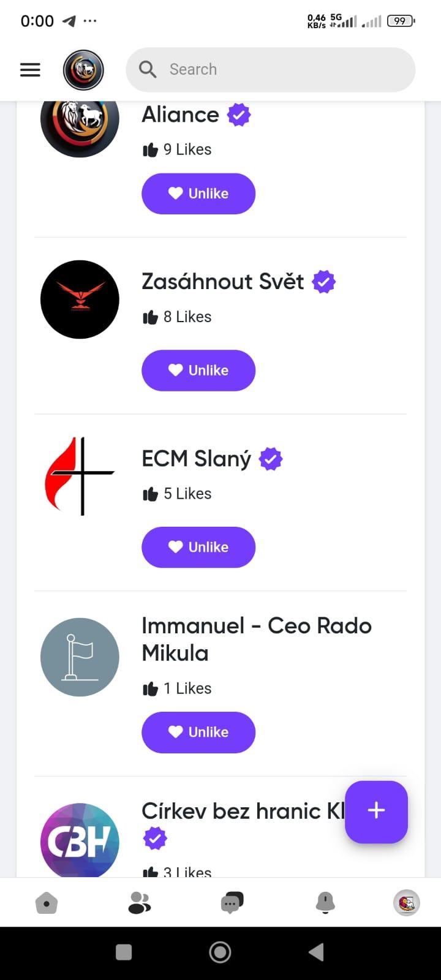Unlike the ECM Slaný page
The image size is (441, 980).
(x=198, y=547)
